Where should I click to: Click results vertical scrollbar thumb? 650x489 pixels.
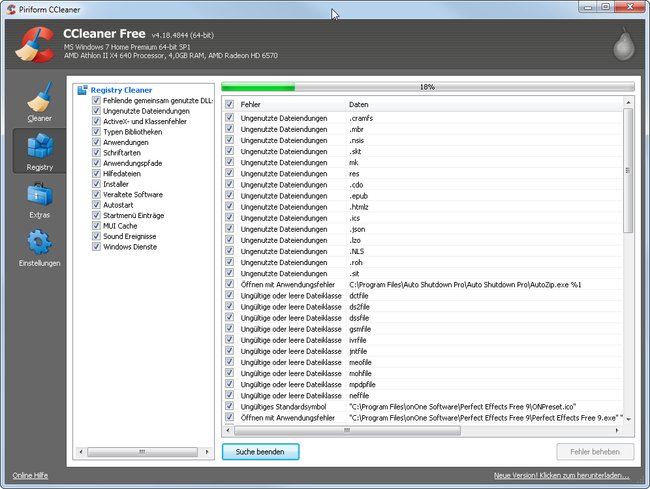click(x=628, y=170)
